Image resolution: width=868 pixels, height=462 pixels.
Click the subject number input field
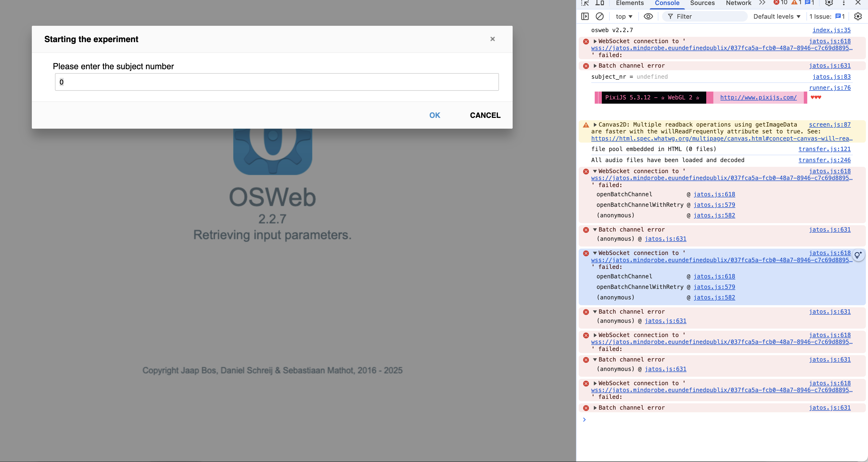click(x=276, y=82)
